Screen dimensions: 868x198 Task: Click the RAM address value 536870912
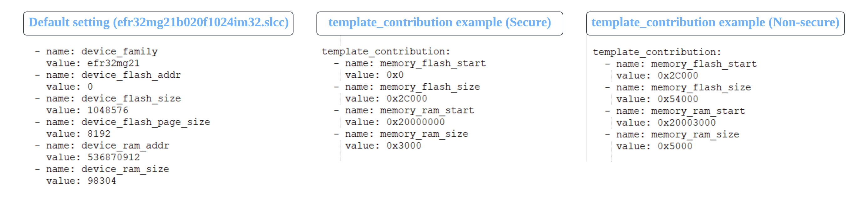tap(114, 158)
